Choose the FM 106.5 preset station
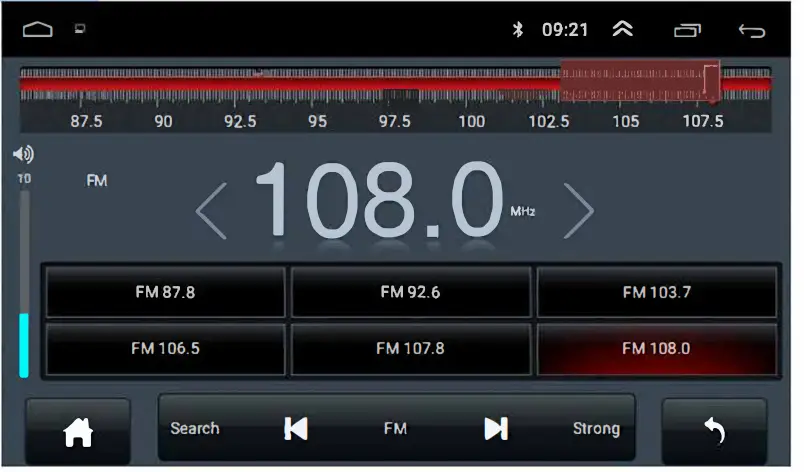804x472 pixels. [165, 349]
